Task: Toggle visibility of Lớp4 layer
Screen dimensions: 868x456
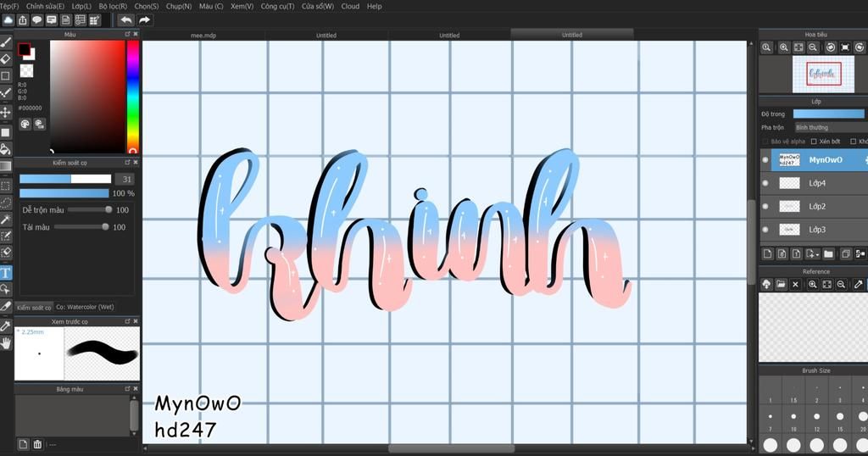Action: point(765,183)
